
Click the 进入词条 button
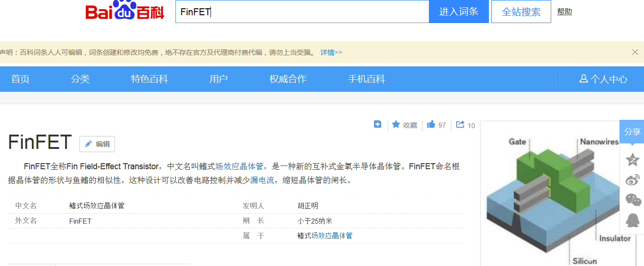point(459,12)
